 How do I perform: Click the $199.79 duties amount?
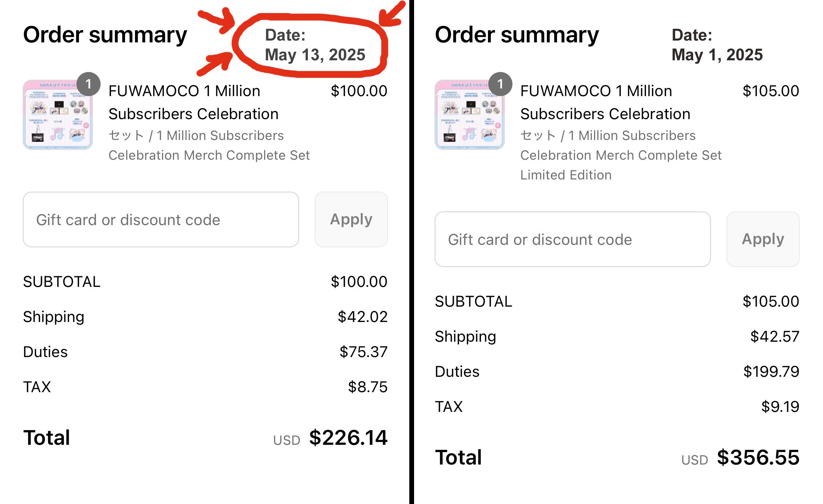771,371
